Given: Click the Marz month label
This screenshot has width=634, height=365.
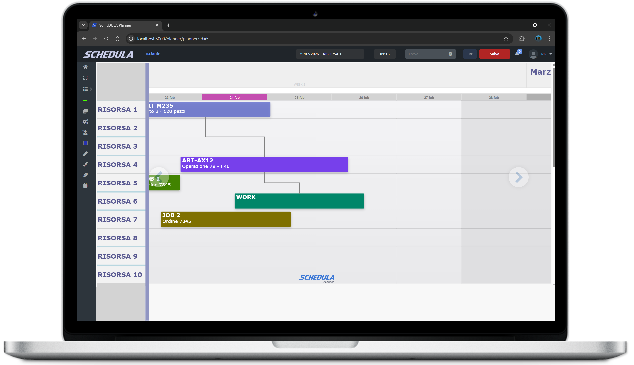Looking at the screenshot, I should click(540, 72).
